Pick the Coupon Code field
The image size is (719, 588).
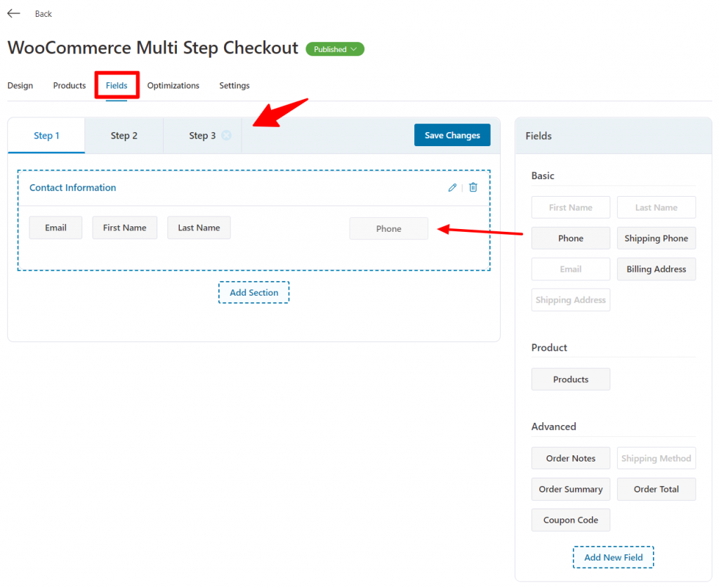(x=571, y=520)
